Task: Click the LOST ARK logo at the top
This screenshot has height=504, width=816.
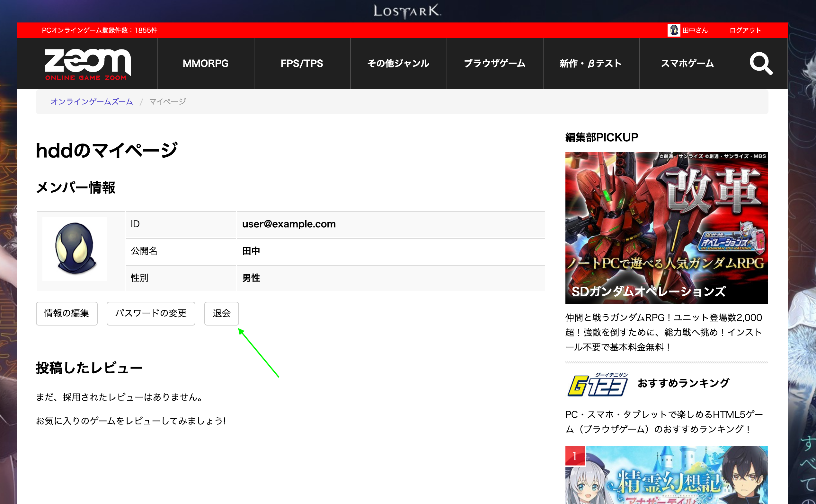Action: [x=407, y=11]
